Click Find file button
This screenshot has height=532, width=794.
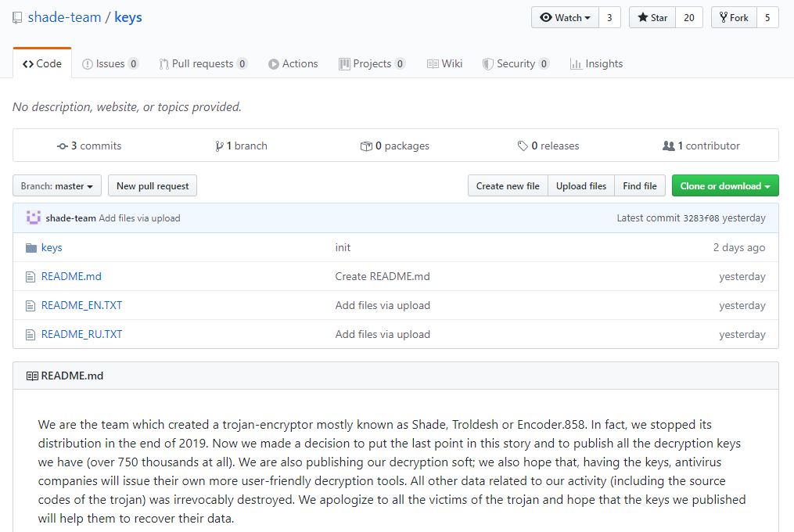click(x=640, y=186)
